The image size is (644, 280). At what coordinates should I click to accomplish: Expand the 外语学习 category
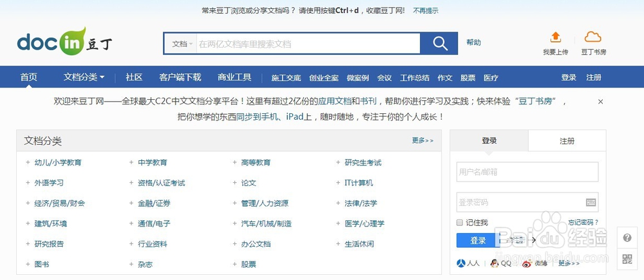pyautogui.click(x=28, y=183)
